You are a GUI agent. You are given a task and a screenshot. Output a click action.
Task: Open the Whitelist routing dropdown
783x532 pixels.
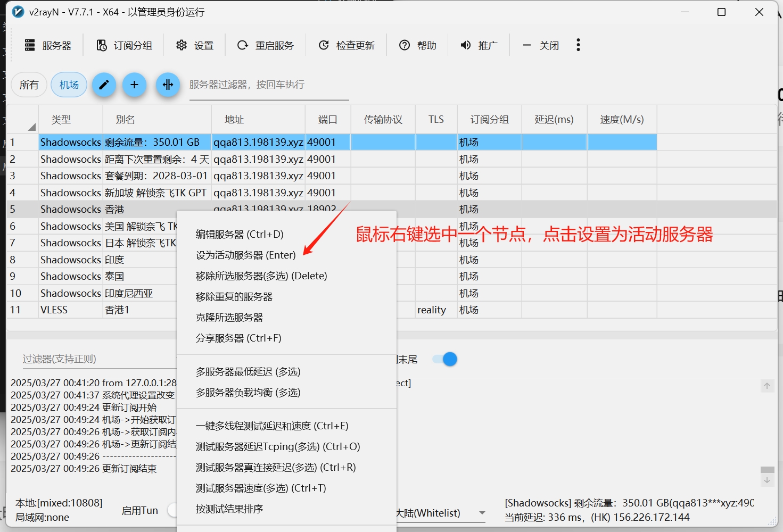[441, 513]
